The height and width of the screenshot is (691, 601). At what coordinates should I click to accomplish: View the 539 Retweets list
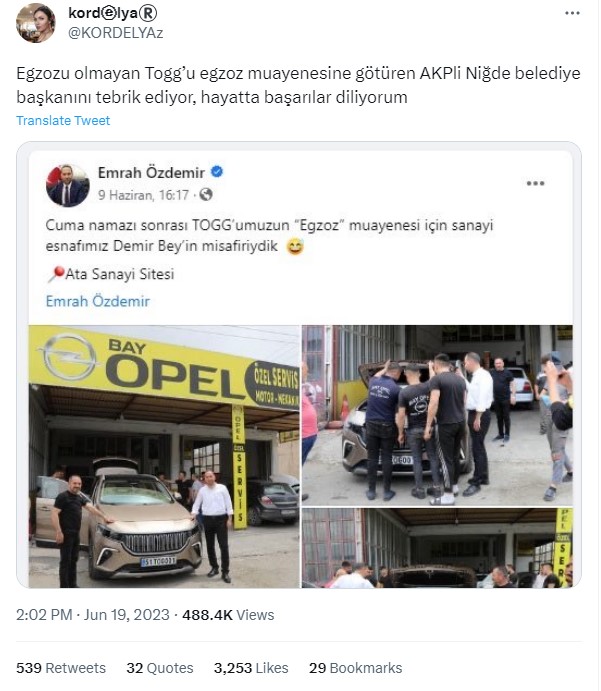tap(61, 668)
